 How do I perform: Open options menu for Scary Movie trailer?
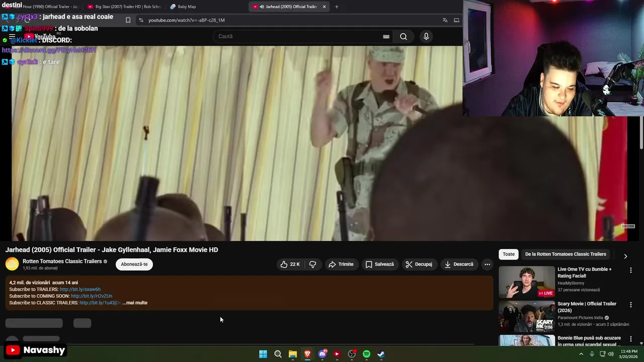(630, 305)
